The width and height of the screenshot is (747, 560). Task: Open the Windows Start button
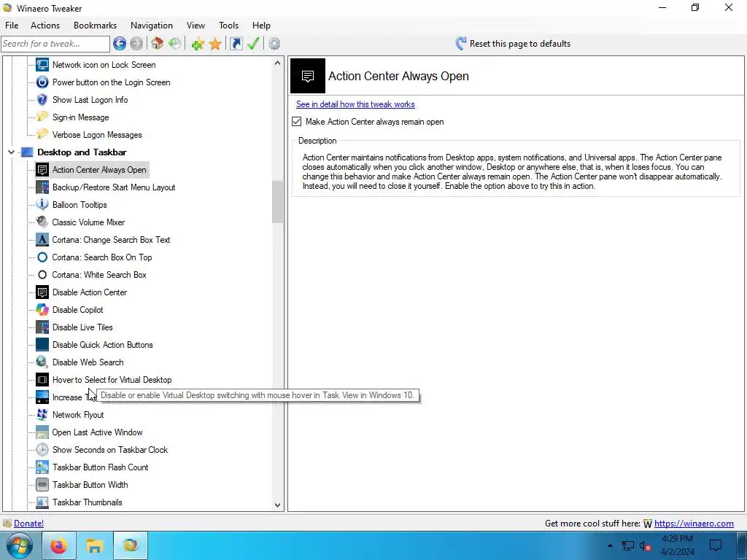(x=19, y=545)
